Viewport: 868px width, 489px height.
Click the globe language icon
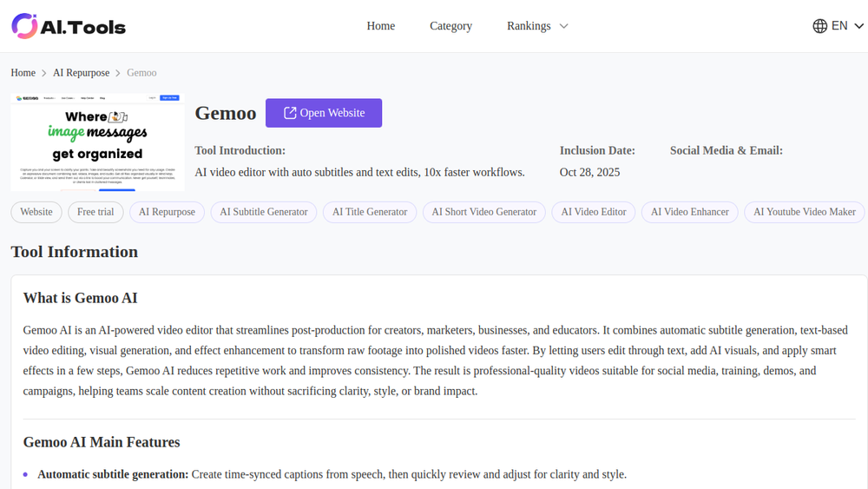coord(820,26)
